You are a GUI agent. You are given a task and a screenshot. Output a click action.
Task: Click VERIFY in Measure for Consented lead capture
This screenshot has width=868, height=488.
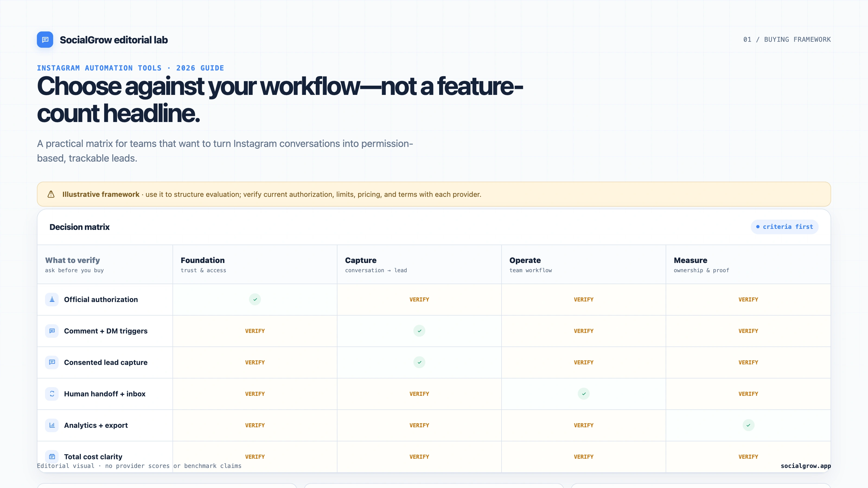(748, 362)
